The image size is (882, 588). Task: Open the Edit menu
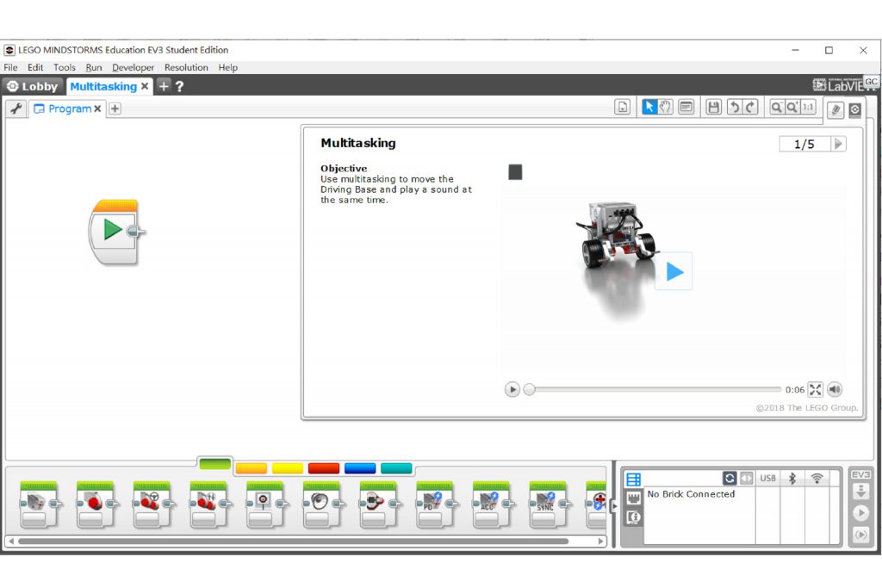coord(35,67)
